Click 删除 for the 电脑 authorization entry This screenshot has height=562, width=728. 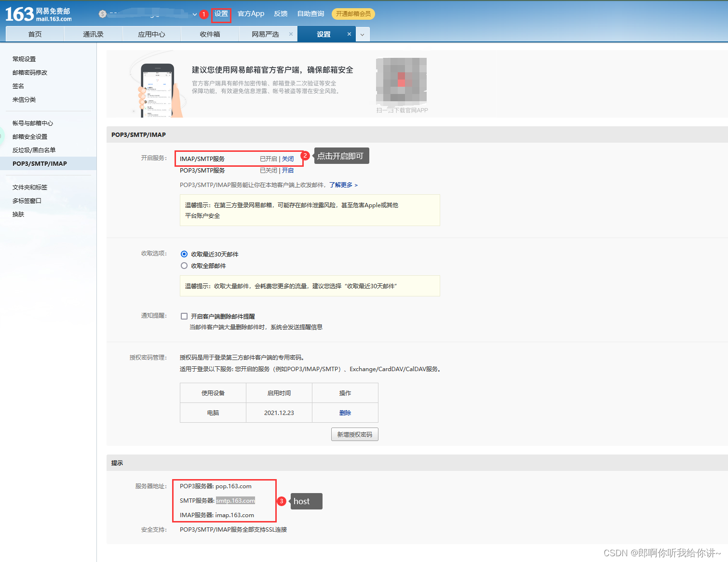(x=345, y=413)
